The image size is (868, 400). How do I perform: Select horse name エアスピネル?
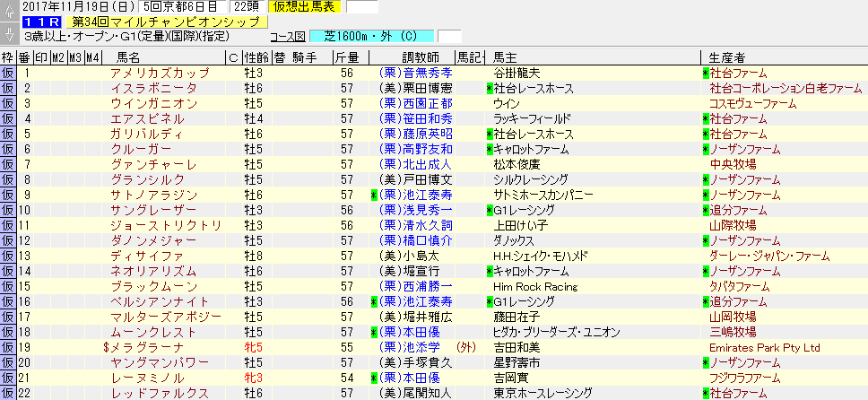click(147, 118)
